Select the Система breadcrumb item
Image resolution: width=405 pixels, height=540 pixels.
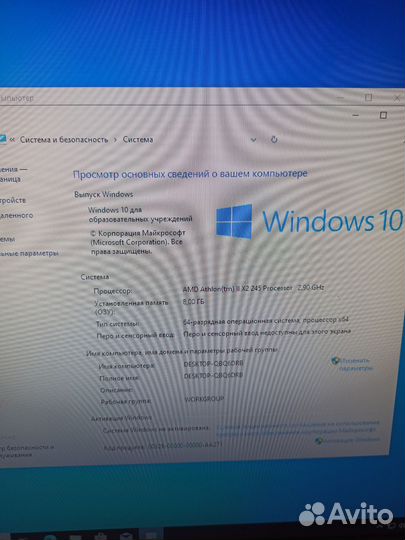pyautogui.click(x=138, y=139)
